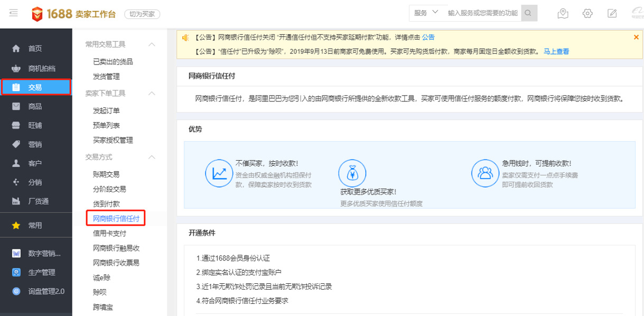This screenshot has height=316, width=644.
Task: Click the picture icon beside 商品
Action: pos(16,106)
